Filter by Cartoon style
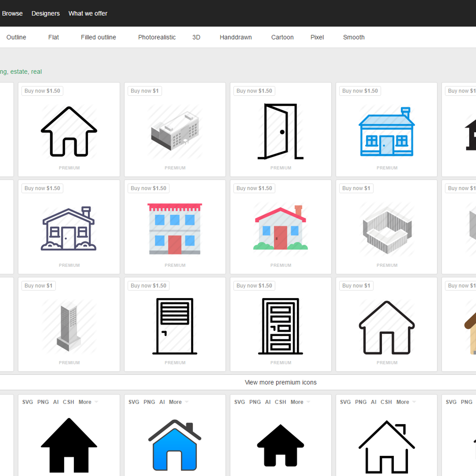This screenshot has width=476, height=476. point(282,37)
